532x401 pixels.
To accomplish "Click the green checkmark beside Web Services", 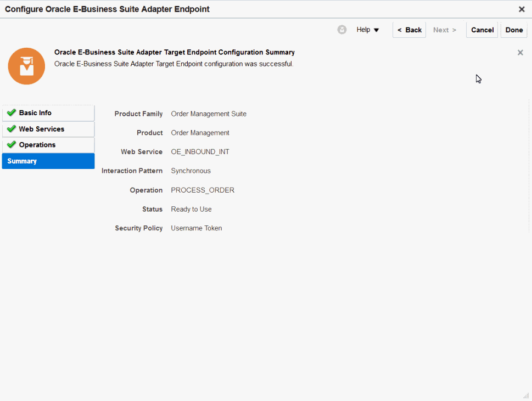I will click(12, 128).
